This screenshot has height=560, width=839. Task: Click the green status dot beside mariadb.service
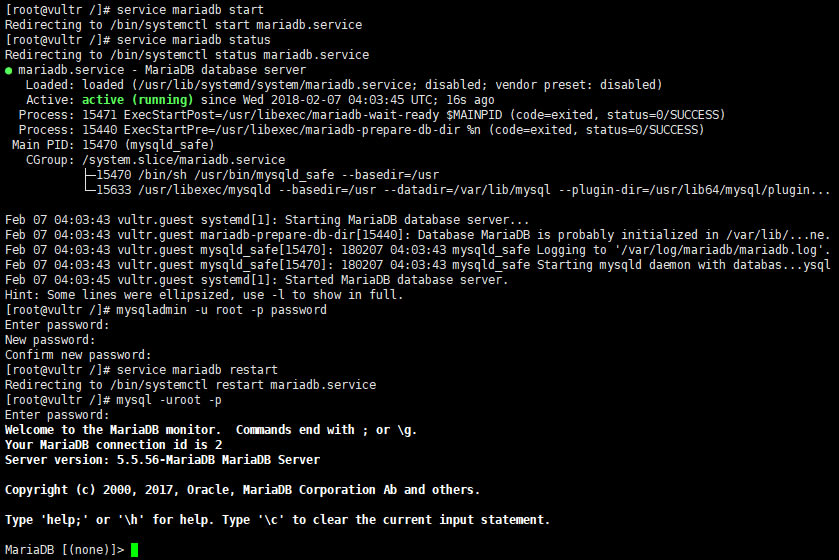point(8,71)
